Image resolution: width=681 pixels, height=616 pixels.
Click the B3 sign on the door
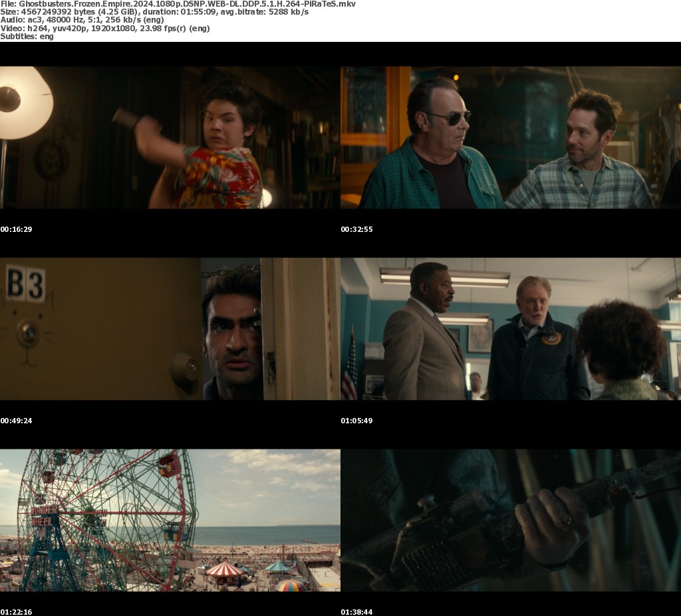coord(25,284)
